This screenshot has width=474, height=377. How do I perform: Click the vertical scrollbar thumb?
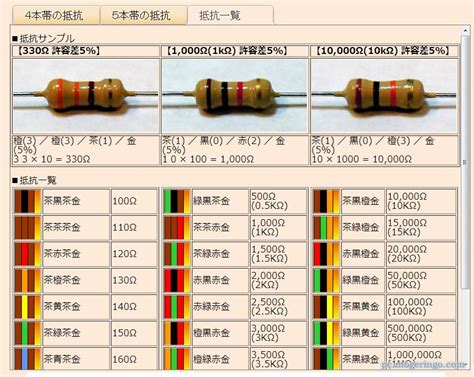tap(465, 162)
